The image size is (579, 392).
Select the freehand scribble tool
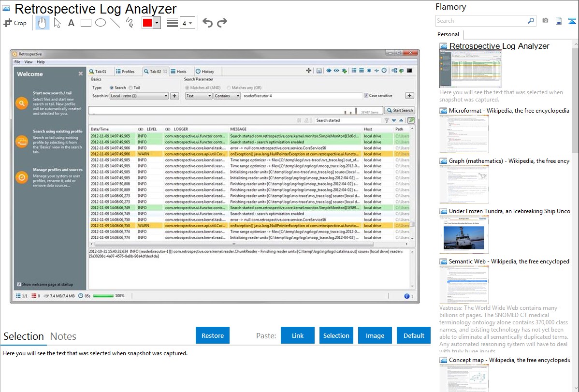coord(130,23)
